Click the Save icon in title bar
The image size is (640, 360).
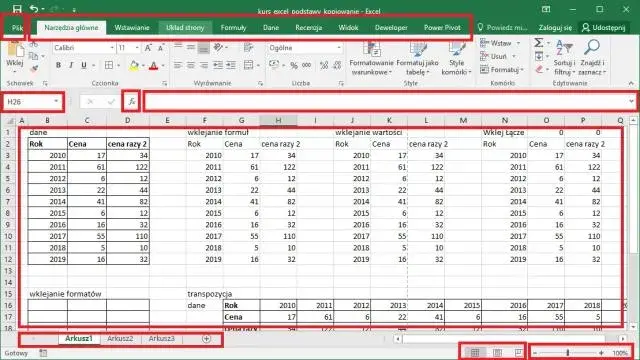[x=17, y=9]
